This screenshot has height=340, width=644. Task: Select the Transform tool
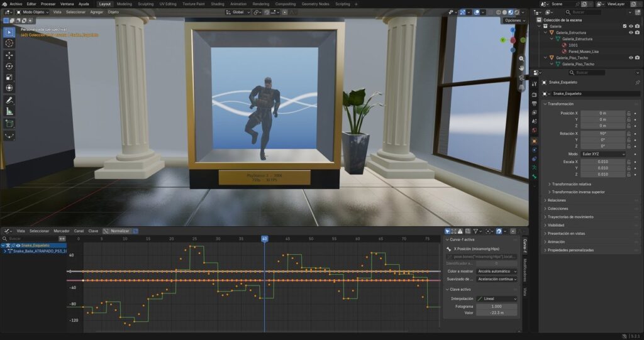pyautogui.click(x=9, y=88)
